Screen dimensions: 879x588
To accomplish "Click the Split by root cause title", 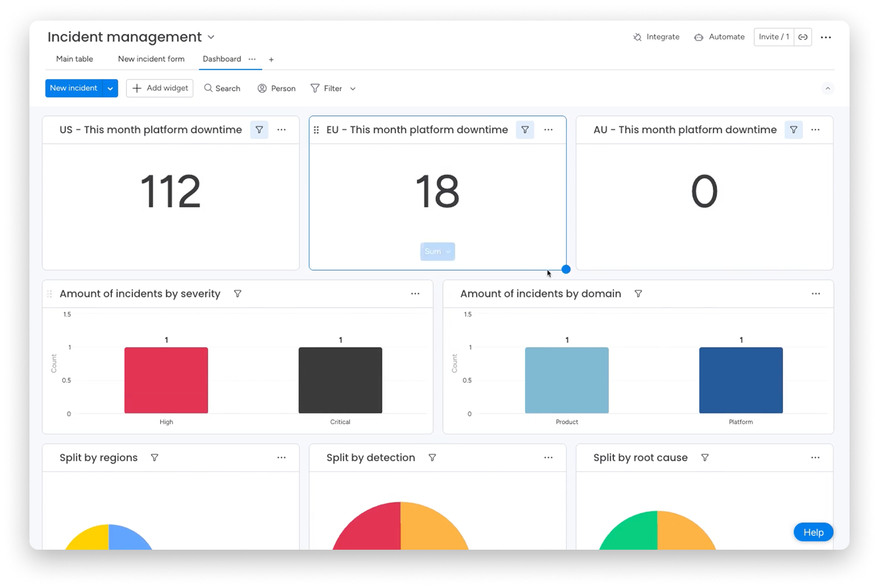I will coord(640,458).
